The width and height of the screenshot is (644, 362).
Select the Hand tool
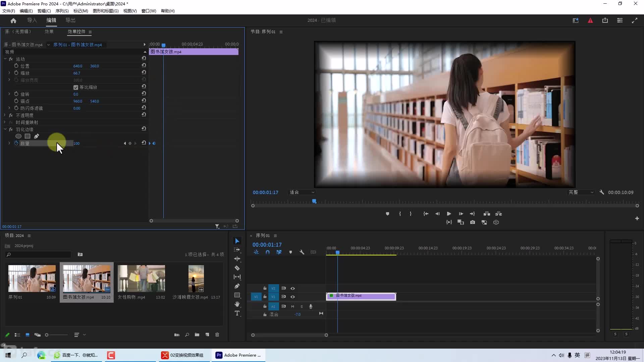pyautogui.click(x=237, y=304)
